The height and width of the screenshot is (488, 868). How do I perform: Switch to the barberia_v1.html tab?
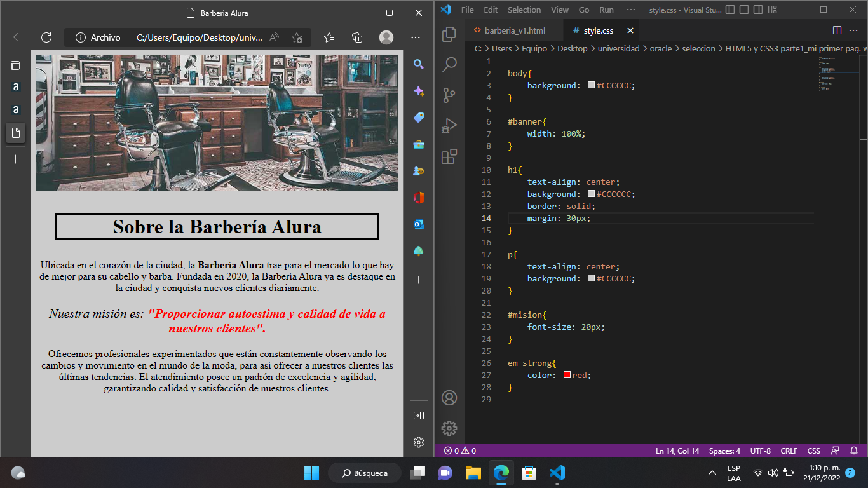515,30
